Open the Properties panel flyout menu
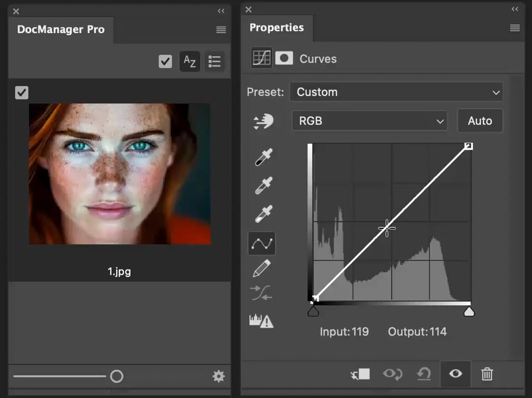The width and height of the screenshot is (532, 398). point(515,28)
